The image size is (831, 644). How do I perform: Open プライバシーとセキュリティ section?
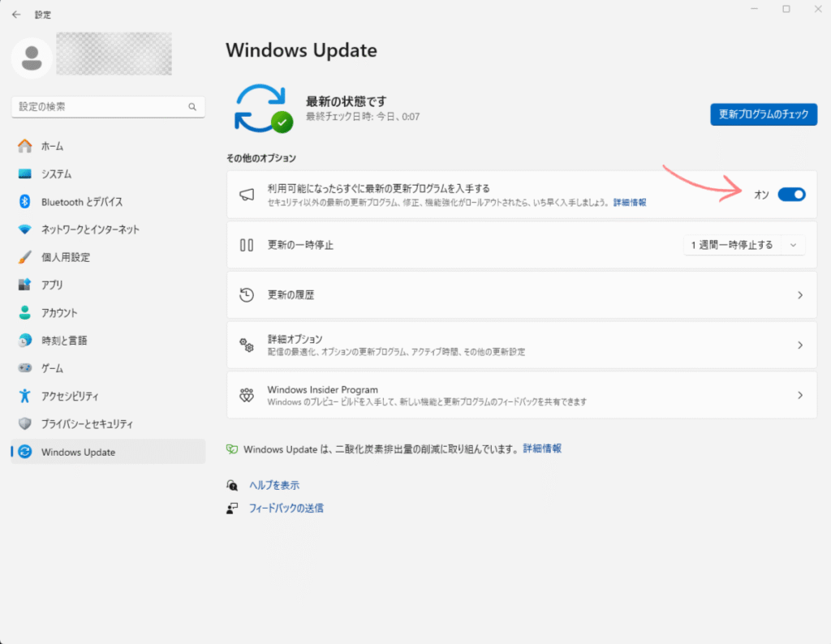tap(108, 423)
